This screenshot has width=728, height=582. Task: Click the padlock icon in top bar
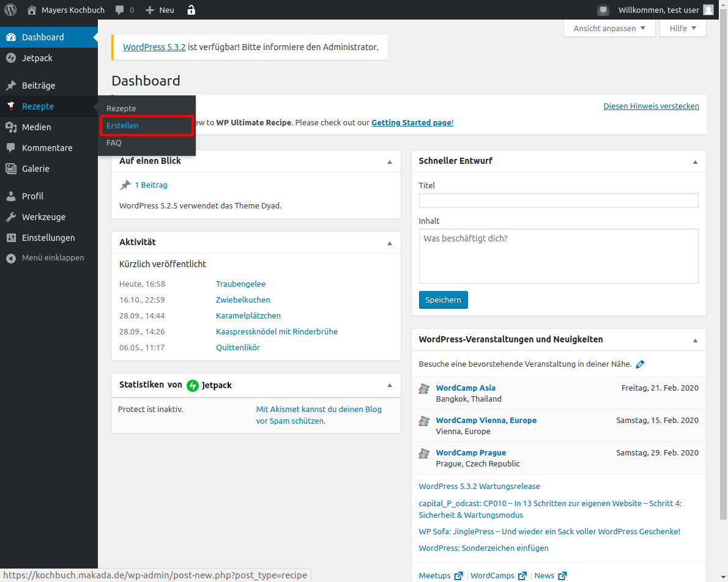click(191, 10)
